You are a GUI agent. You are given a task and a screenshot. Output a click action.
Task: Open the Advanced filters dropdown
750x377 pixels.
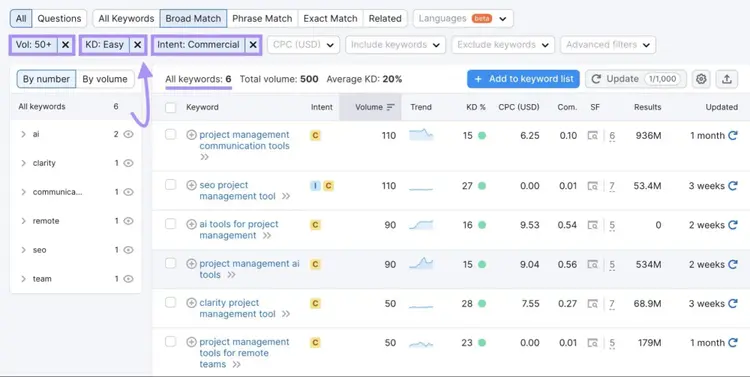(x=608, y=45)
